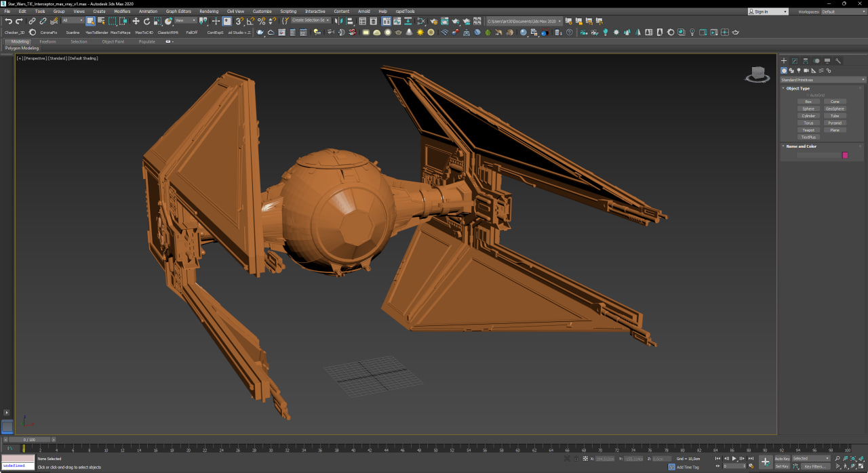
Task: Click the Align tool icon
Action: click(x=349, y=21)
